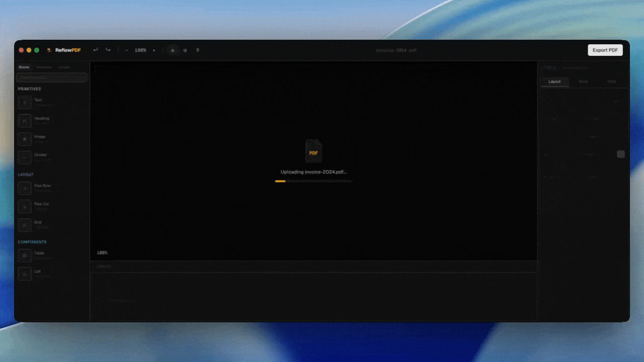Select the Grid layout icon
Image resolution: width=644 pixels, height=362 pixels.
click(x=25, y=225)
